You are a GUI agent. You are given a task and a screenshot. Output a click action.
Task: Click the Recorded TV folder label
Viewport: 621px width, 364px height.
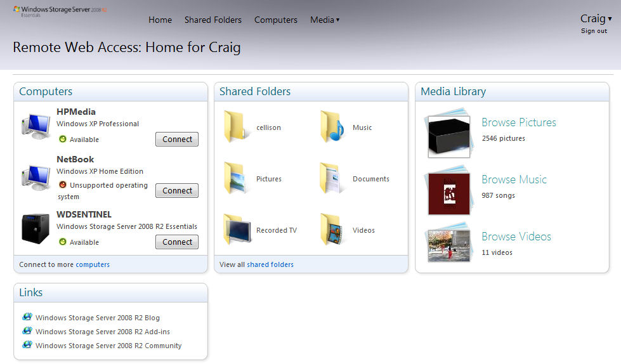(x=277, y=230)
